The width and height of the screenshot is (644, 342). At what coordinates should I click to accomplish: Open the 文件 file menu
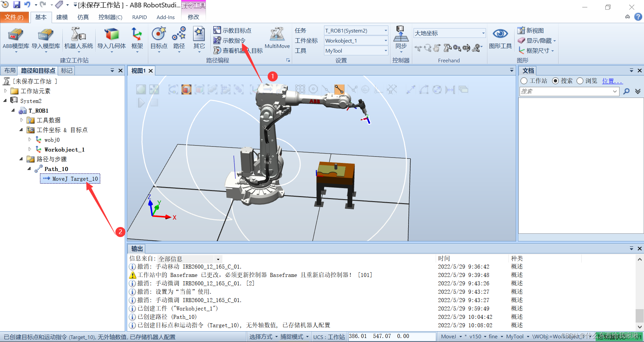[x=14, y=17]
